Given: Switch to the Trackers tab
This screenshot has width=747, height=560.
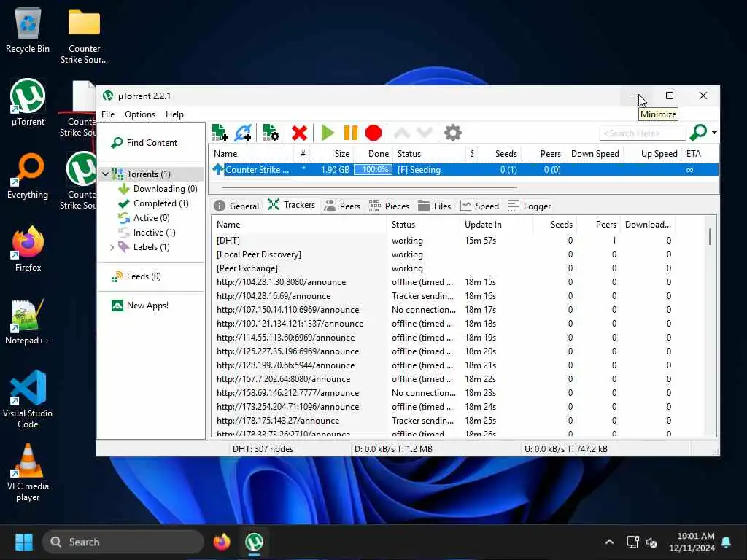Looking at the screenshot, I should 292,205.
